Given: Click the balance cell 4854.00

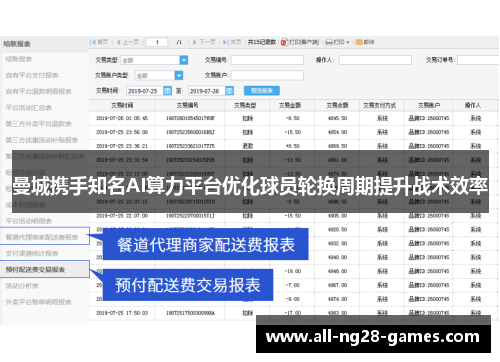Looking at the screenshot, I should click(337, 132).
